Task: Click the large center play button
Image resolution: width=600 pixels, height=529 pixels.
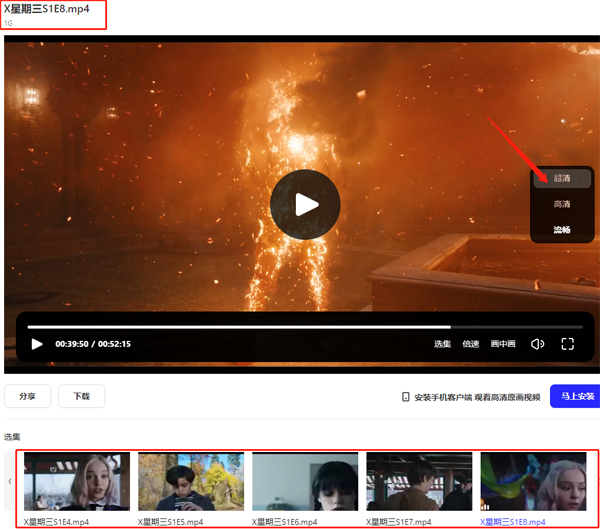Action: coord(305,204)
